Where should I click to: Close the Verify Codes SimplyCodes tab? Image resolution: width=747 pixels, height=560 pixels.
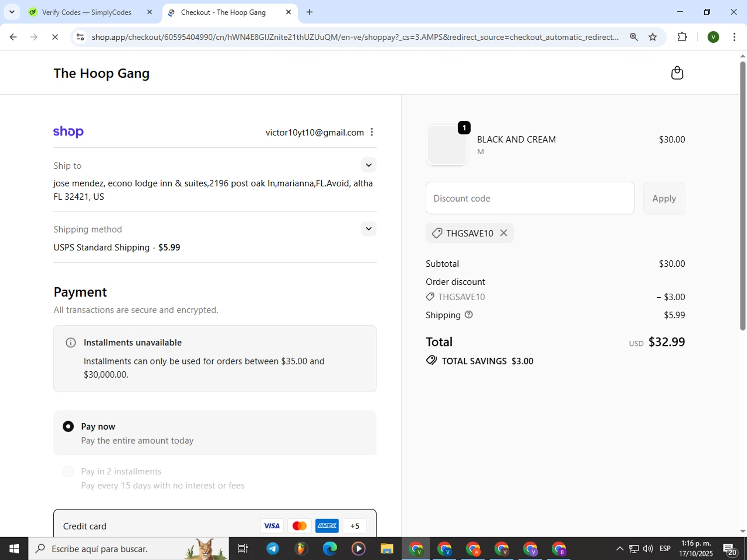coord(149,12)
